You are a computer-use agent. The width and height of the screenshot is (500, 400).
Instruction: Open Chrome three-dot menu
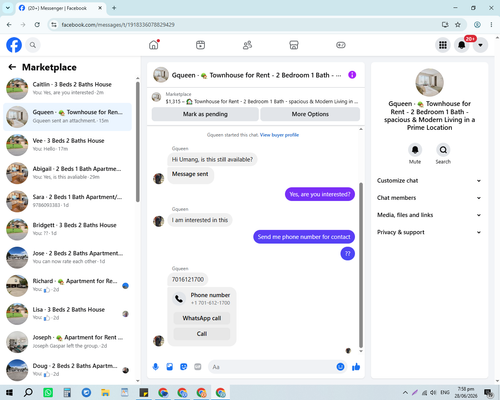[491, 25]
